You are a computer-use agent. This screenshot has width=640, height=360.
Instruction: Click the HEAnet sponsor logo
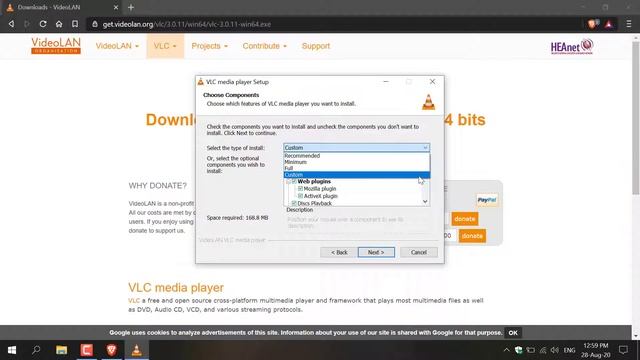pyautogui.click(x=572, y=47)
